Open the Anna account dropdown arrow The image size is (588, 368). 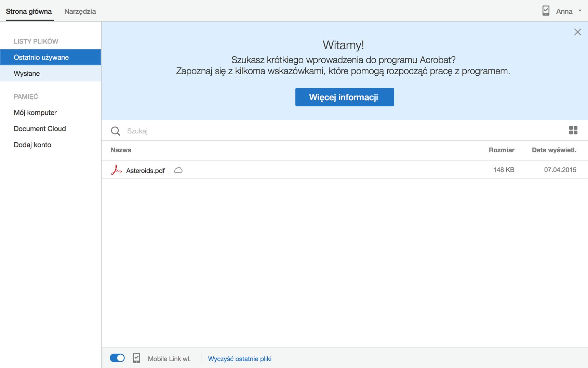pos(580,11)
